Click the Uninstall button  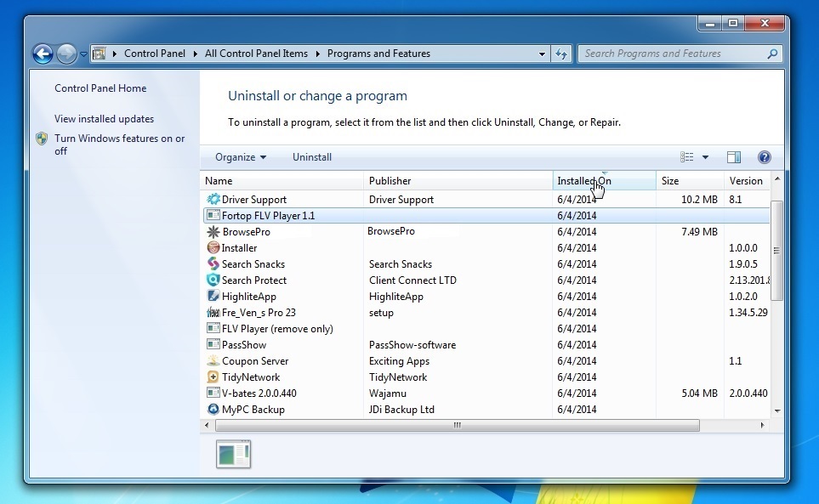coord(312,156)
